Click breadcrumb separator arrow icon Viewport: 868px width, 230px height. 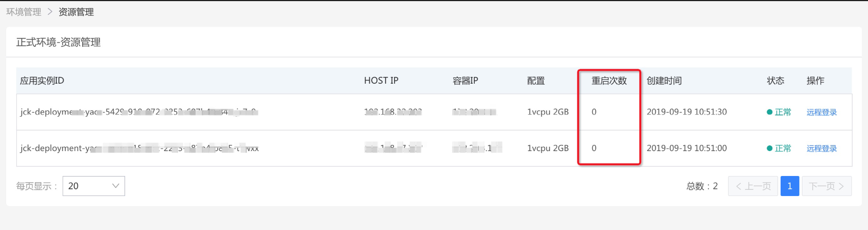tap(50, 12)
